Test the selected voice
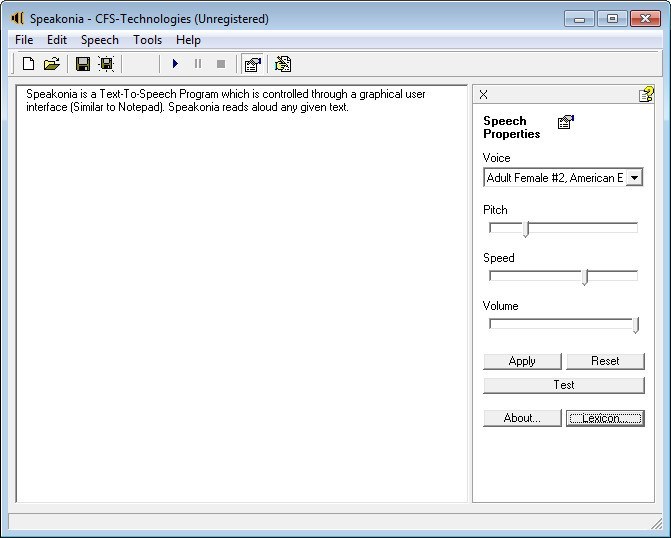This screenshot has width=671, height=538. point(564,385)
